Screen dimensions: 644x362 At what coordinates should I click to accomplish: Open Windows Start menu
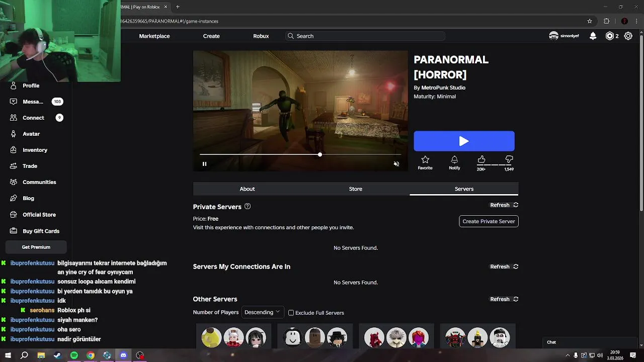(8, 355)
